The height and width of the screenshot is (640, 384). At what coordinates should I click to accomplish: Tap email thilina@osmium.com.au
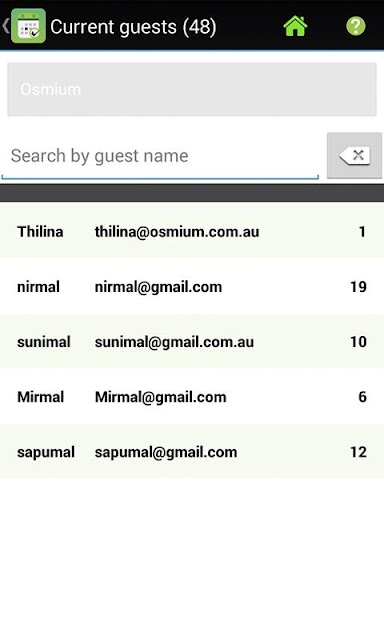[x=177, y=232]
